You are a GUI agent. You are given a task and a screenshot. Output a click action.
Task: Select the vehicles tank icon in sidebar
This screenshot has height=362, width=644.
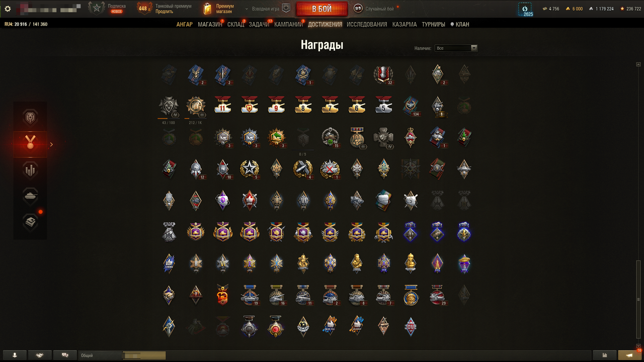30,196
